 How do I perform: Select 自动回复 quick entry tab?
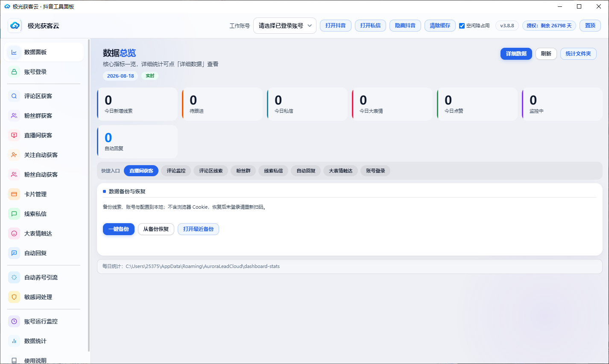(306, 171)
